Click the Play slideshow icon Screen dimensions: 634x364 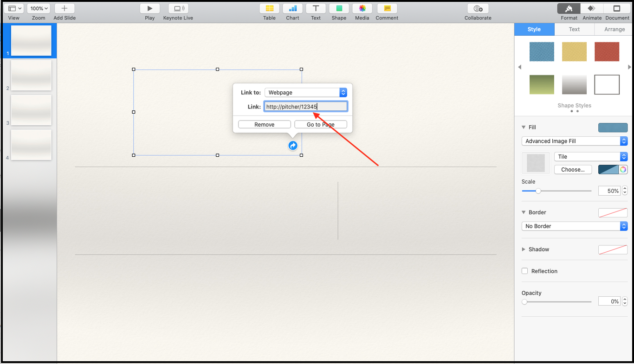(x=149, y=8)
